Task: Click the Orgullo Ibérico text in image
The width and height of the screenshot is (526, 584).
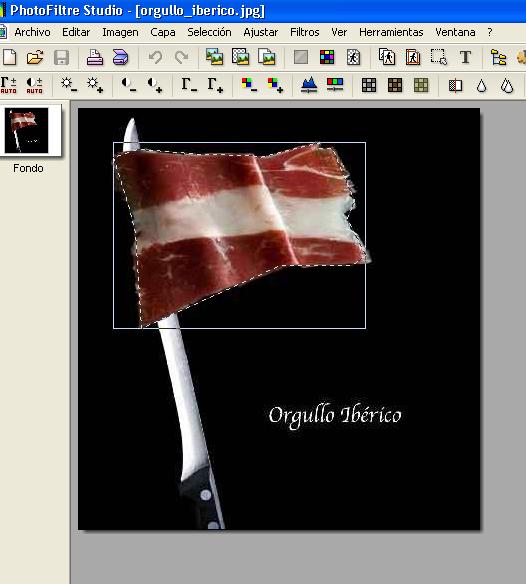Action: click(x=335, y=416)
